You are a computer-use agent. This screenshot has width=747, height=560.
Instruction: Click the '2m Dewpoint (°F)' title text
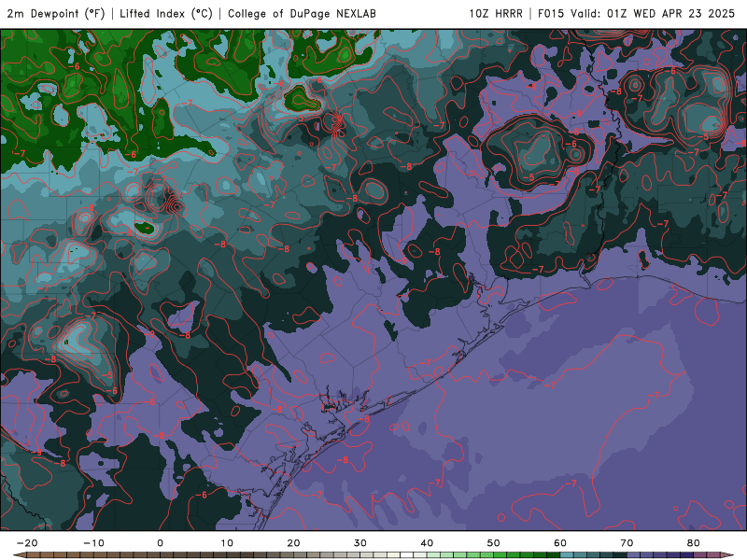click(56, 14)
